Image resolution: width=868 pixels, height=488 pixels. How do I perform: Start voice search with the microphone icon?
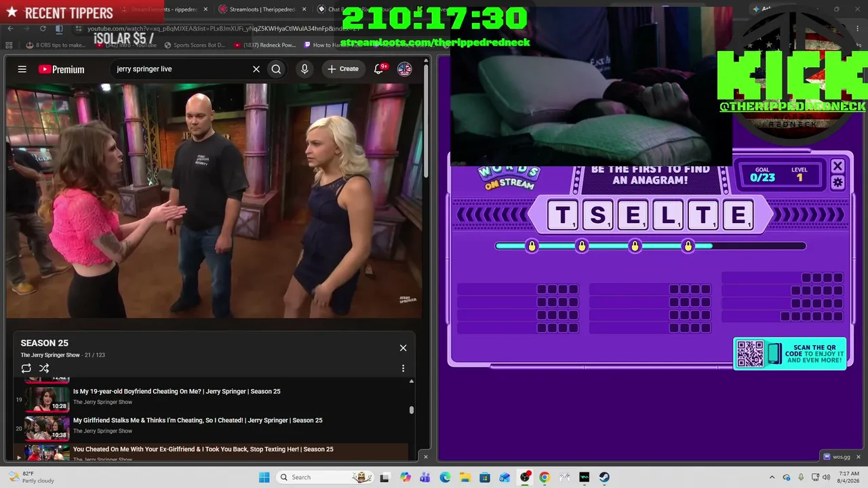(304, 69)
